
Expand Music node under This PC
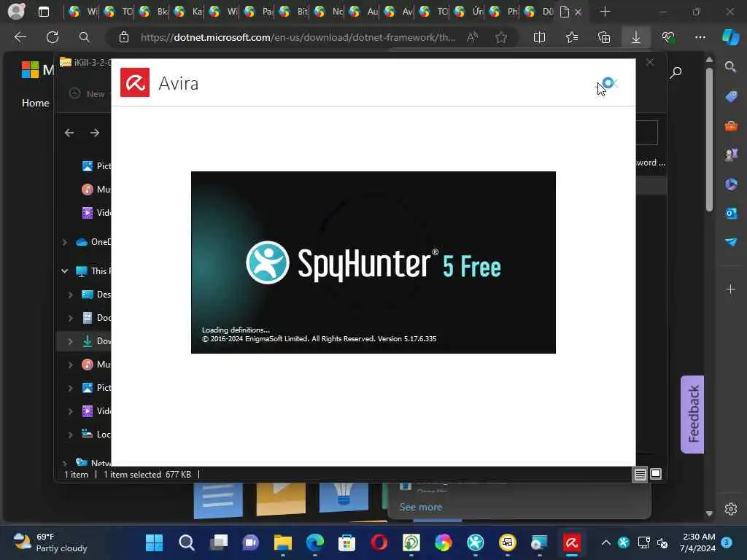[71, 365]
